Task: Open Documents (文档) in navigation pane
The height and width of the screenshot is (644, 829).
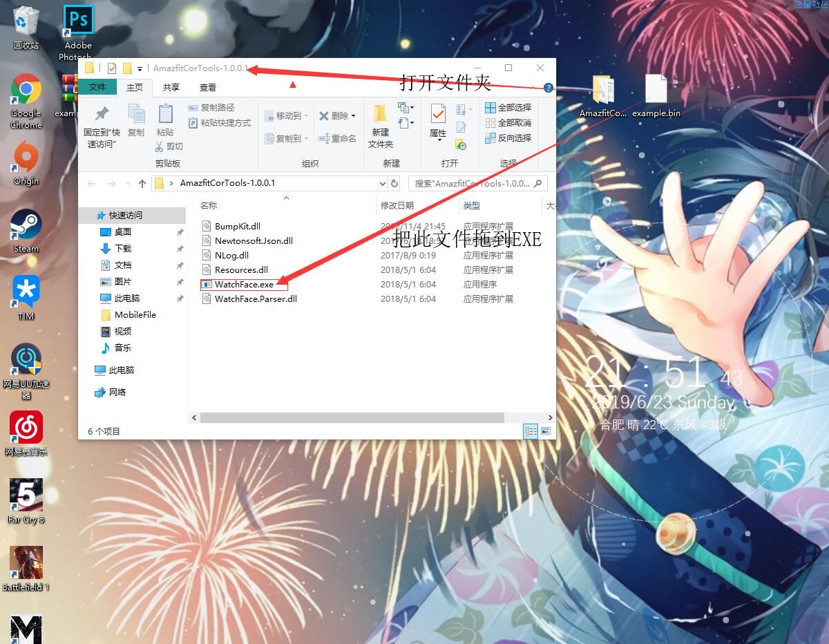Action: point(115,265)
